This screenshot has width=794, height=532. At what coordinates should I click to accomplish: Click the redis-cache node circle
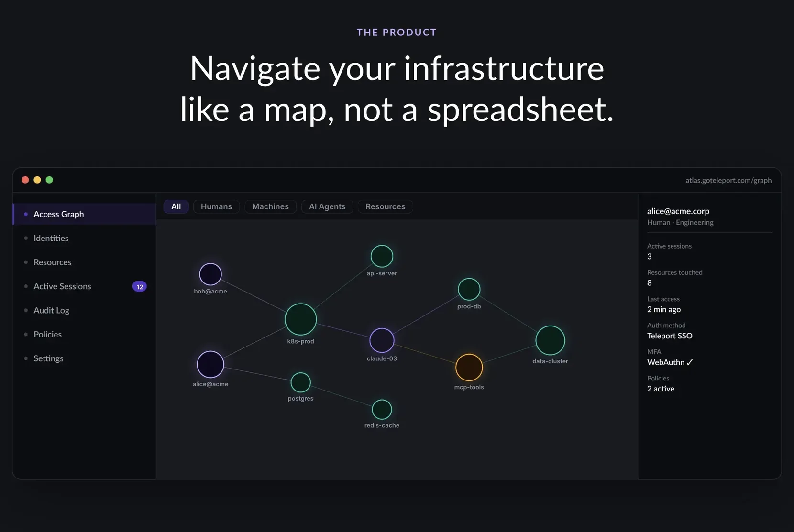point(382,410)
